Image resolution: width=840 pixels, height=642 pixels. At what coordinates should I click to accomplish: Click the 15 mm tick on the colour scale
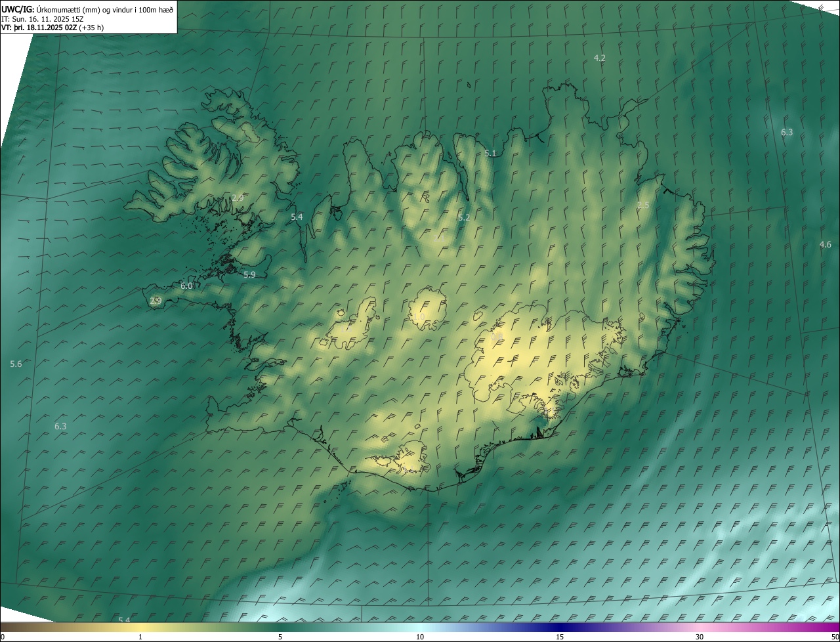coord(560,637)
